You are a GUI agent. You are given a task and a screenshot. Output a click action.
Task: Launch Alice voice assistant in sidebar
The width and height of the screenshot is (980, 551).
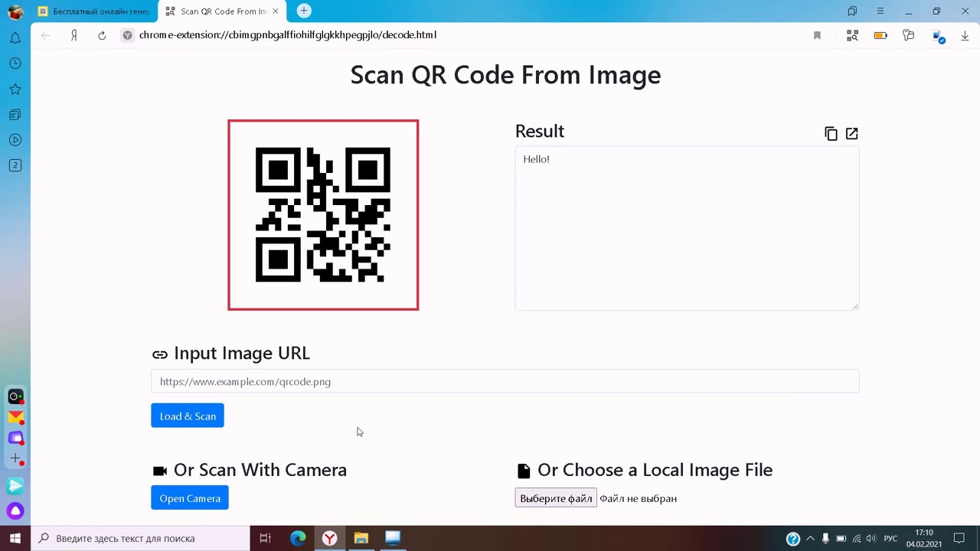click(x=15, y=511)
